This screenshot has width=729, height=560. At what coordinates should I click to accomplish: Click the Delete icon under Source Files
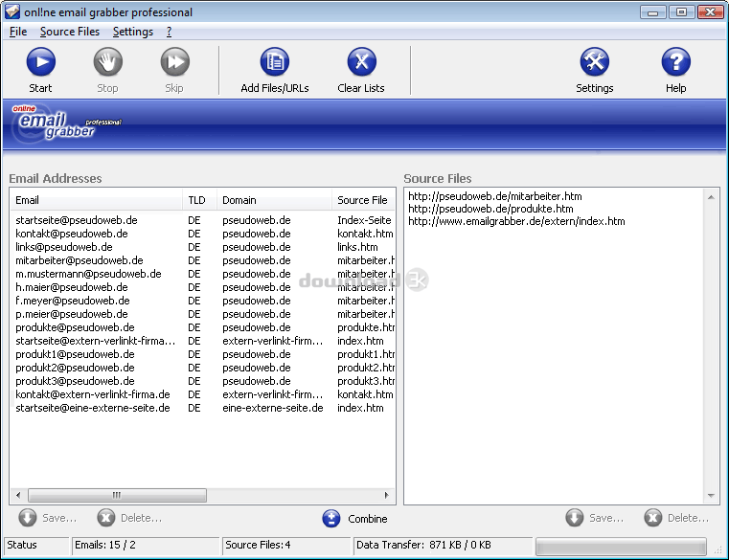(653, 518)
